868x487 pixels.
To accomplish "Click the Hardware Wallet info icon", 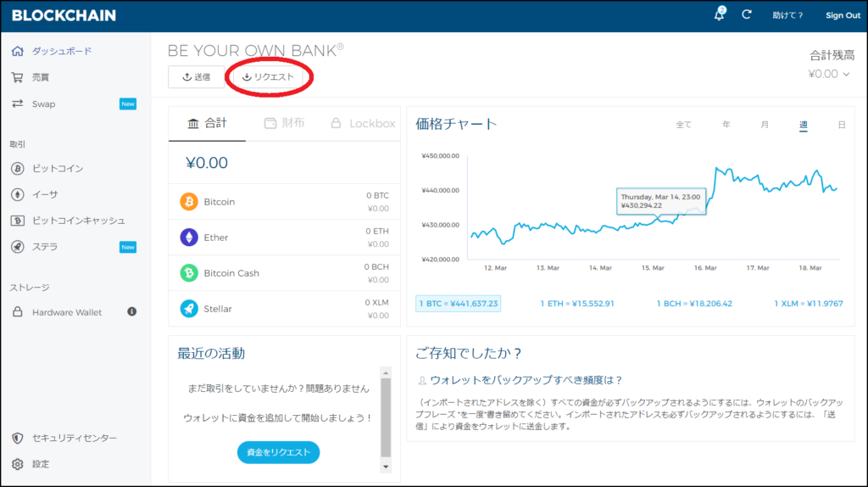I will 131,311.
